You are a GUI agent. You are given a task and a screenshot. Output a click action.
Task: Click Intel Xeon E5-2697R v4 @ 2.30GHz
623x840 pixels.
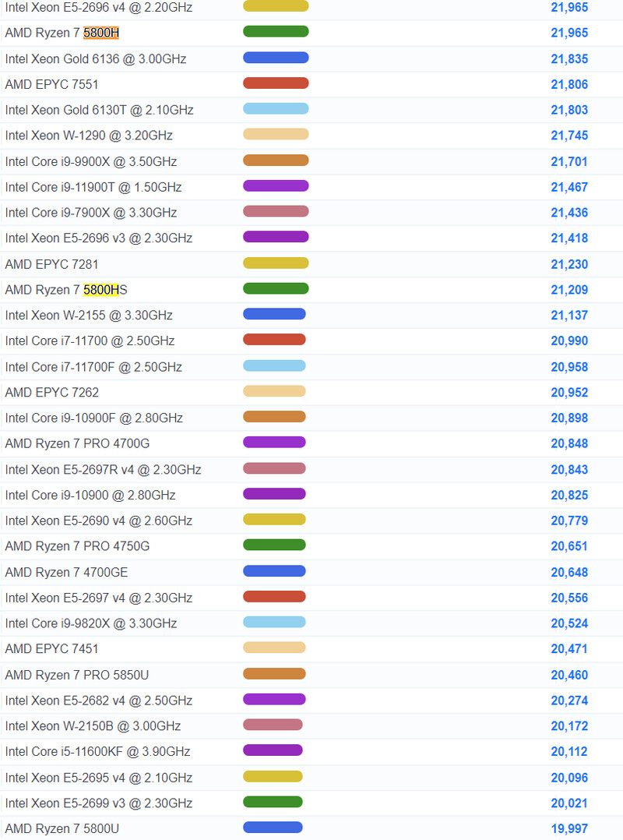tap(104, 469)
